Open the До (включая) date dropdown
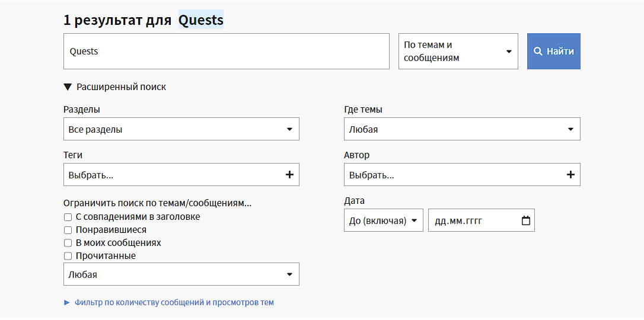The width and height of the screenshot is (644, 320). click(x=383, y=220)
